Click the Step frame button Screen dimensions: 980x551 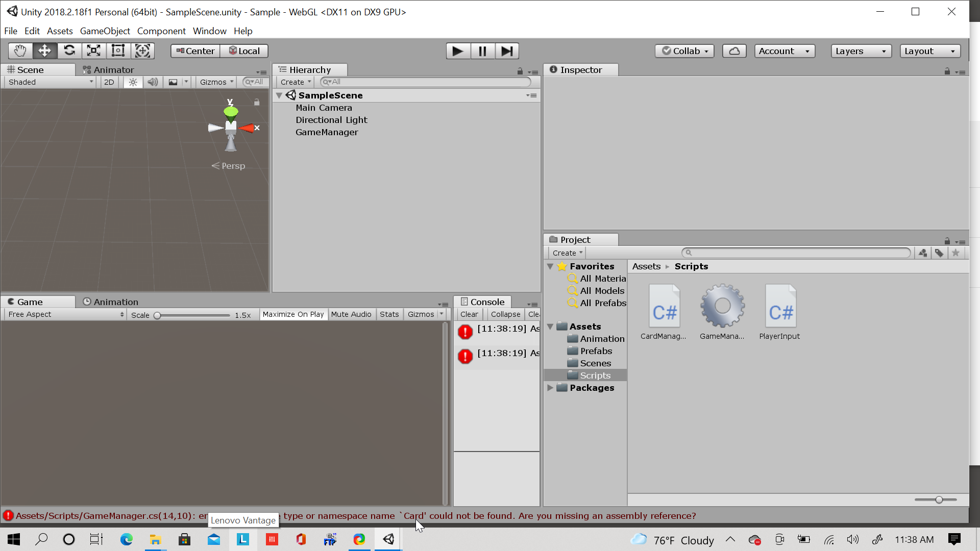(507, 51)
